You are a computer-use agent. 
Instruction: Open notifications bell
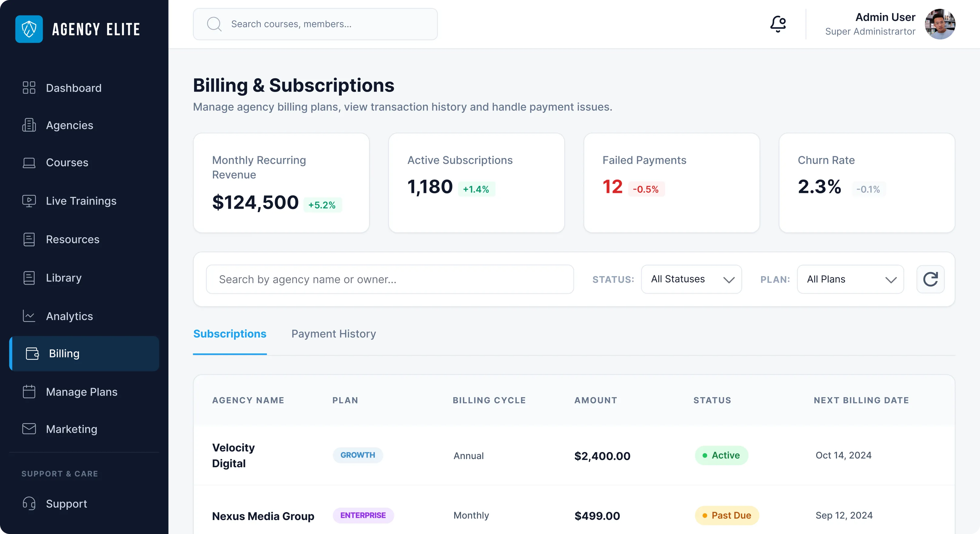(778, 24)
